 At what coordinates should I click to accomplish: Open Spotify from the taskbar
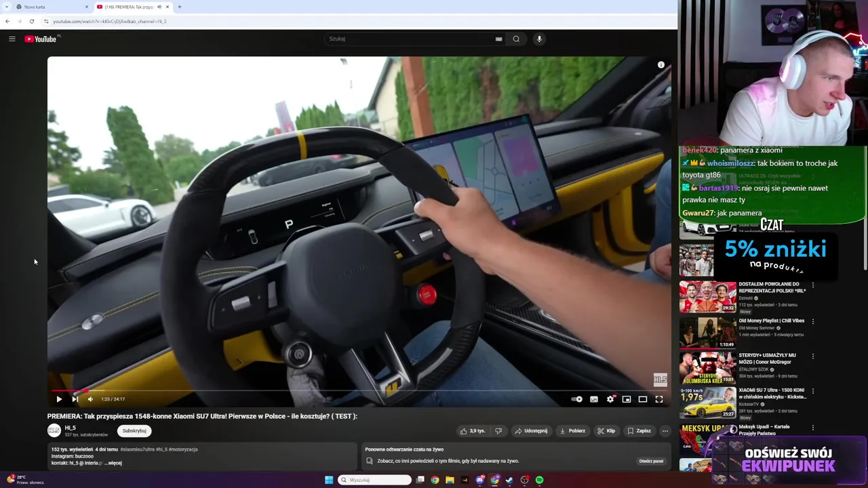539,480
